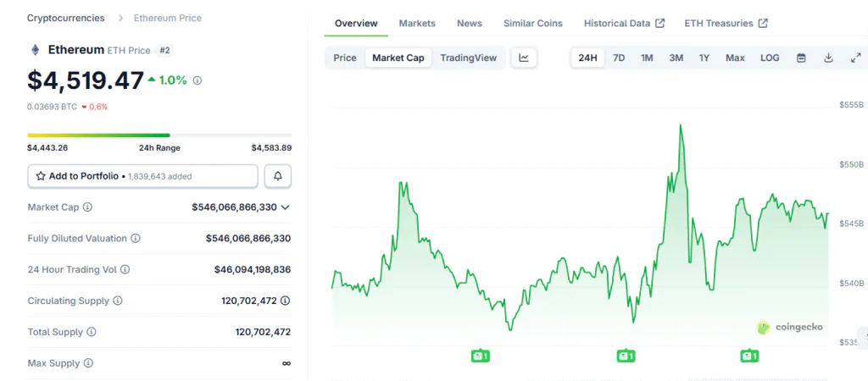Open the Markets tab
The width and height of the screenshot is (868, 381).
[417, 23]
